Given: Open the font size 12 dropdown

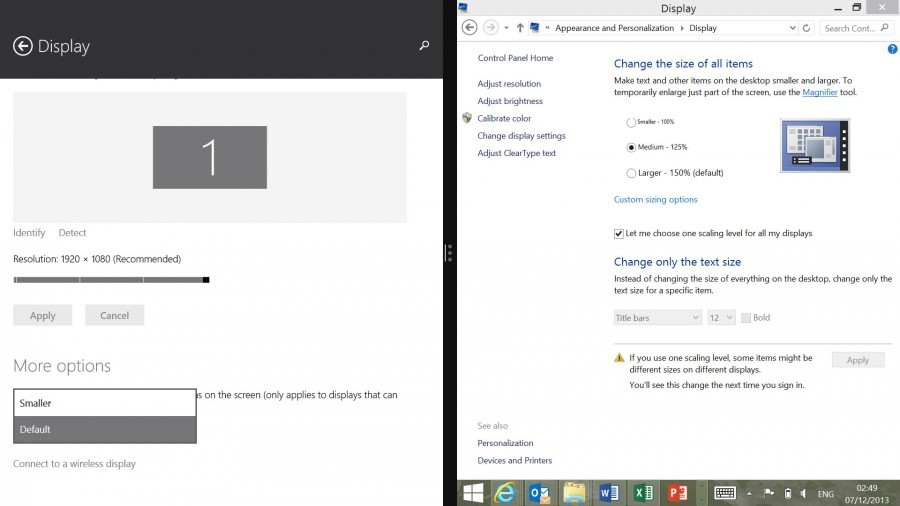Looking at the screenshot, I should pyautogui.click(x=721, y=317).
